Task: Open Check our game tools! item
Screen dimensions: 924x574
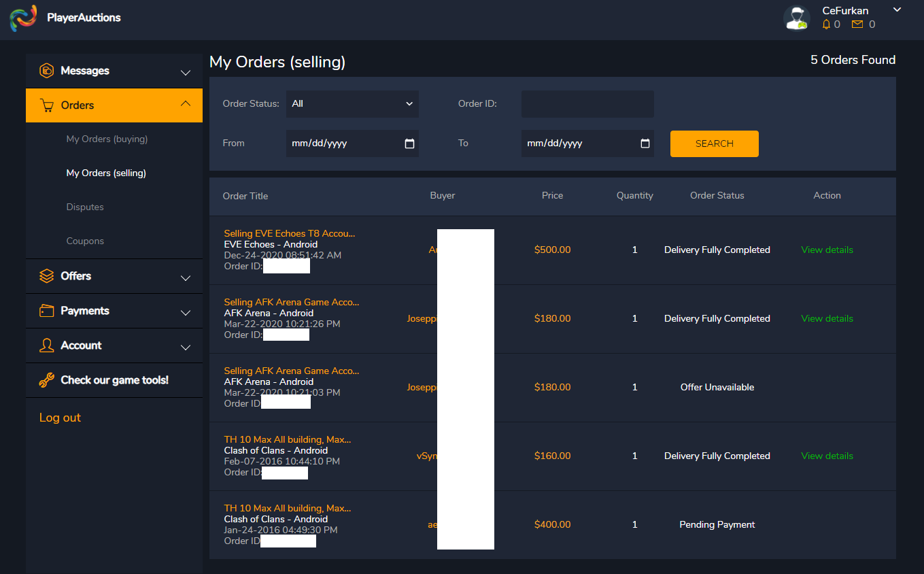Action: [114, 380]
